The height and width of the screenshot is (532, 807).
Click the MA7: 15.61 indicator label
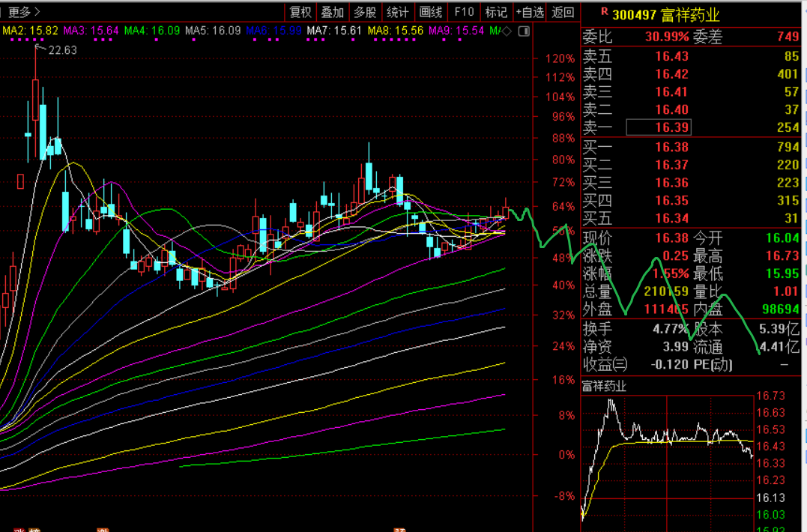pos(334,31)
